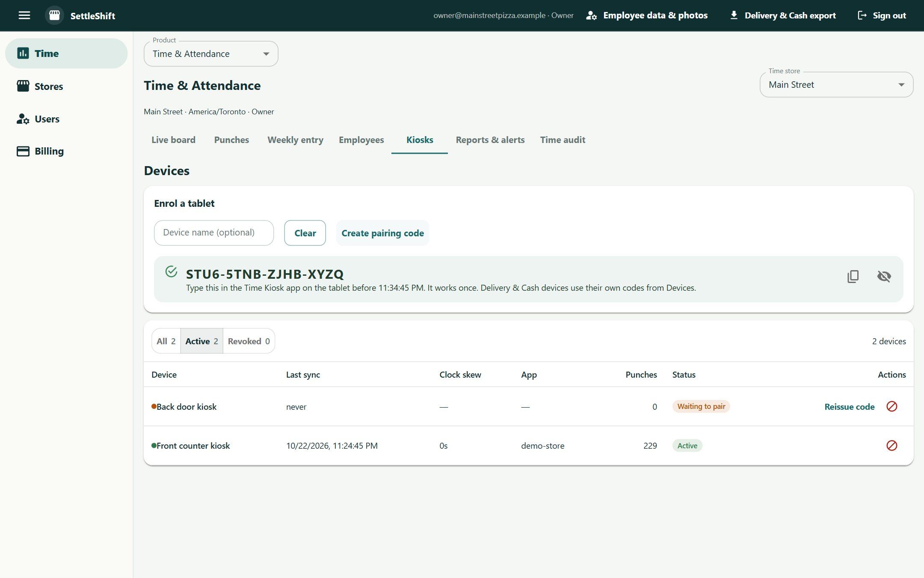The height and width of the screenshot is (578, 924).
Task: Click the SettleShift store logo icon
Action: pyautogui.click(x=54, y=15)
